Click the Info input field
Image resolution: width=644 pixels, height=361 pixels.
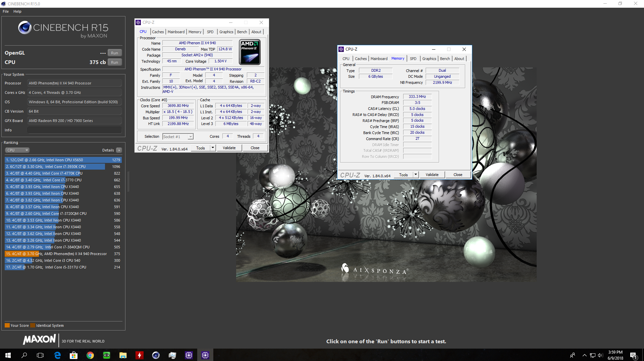coord(74,130)
